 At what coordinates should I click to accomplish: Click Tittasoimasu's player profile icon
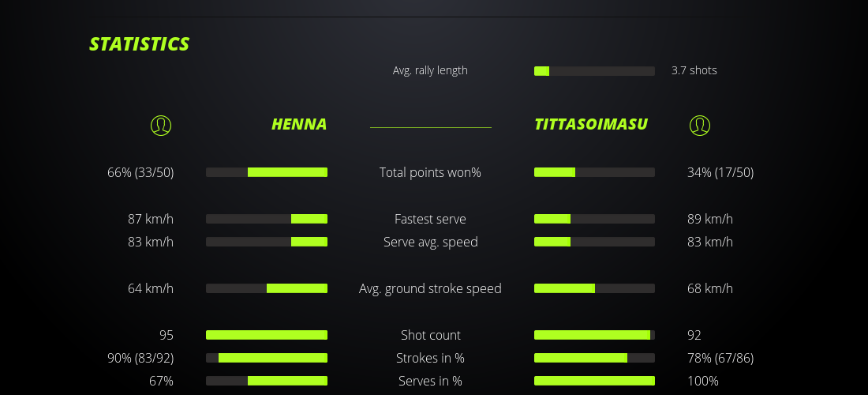[x=700, y=125]
